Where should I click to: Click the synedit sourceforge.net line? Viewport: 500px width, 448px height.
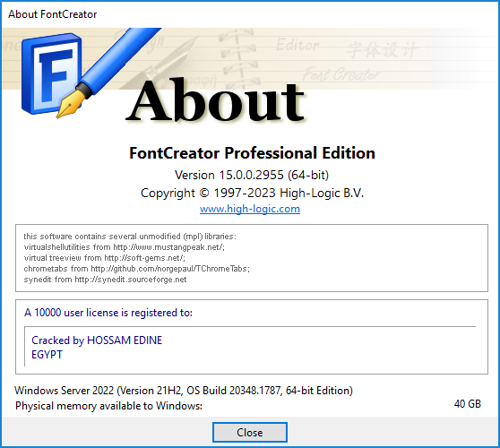pyautogui.click(x=105, y=280)
